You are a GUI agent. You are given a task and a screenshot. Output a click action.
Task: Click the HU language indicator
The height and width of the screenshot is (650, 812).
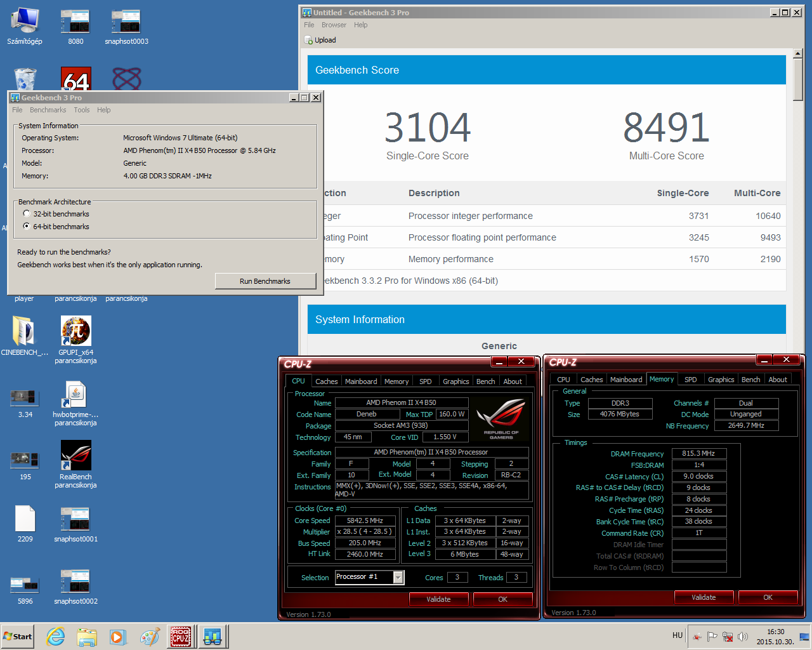[678, 635]
